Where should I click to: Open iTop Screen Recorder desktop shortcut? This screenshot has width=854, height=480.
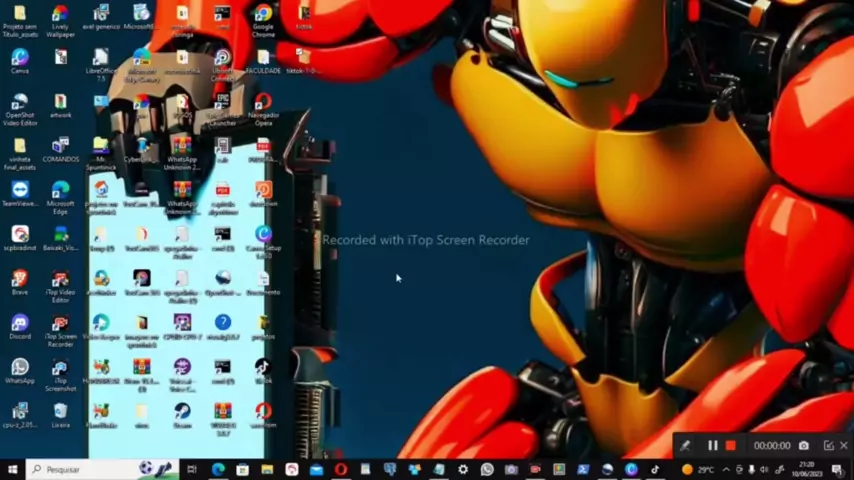click(x=60, y=332)
